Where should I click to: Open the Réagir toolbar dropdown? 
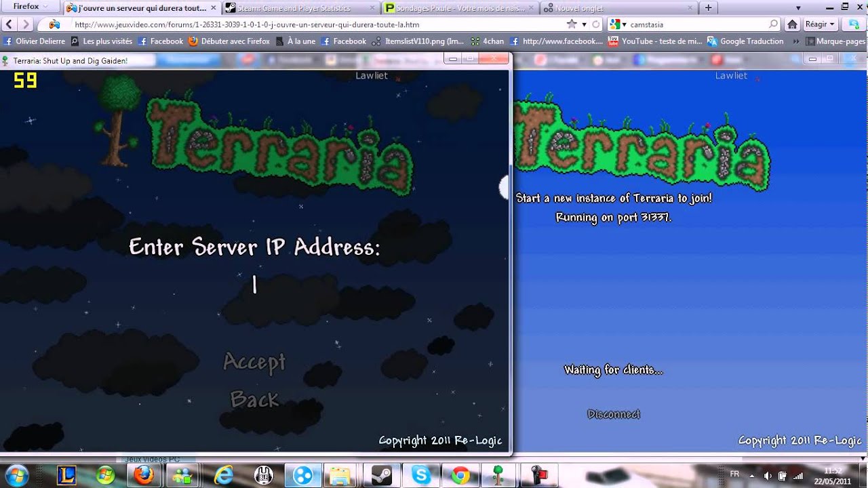(x=821, y=24)
